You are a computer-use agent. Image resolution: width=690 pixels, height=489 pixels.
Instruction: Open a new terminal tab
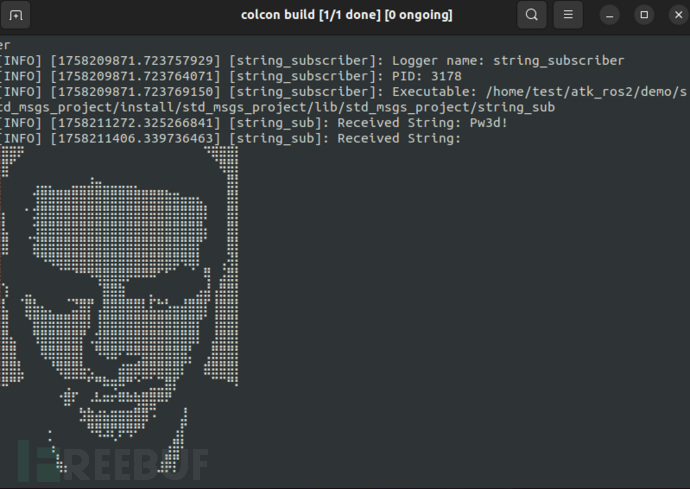(15, 15)
